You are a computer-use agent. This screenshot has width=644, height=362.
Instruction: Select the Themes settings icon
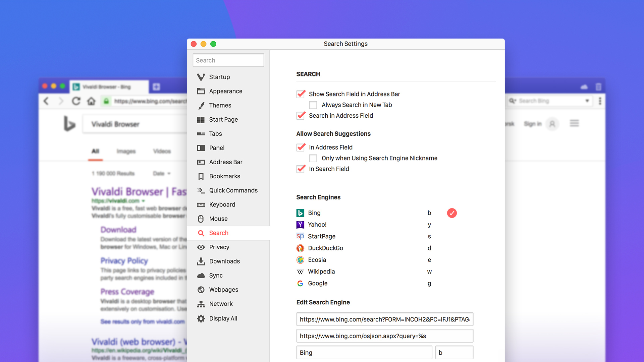tap(201, 105)
